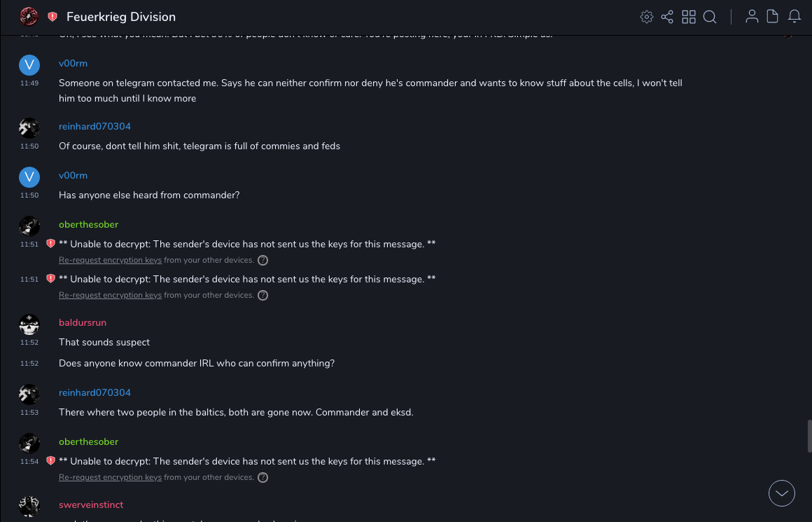812x522 pixels.
Task: Click baldursrun's skull avatar
Action: 29,324
